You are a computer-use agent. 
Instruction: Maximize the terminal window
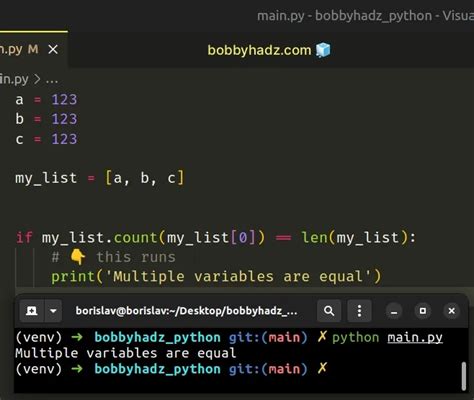point(423,311)
